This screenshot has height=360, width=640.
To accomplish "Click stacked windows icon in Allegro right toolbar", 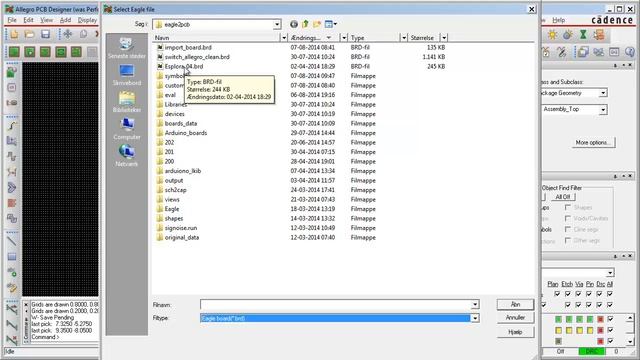I will point(583,52).
